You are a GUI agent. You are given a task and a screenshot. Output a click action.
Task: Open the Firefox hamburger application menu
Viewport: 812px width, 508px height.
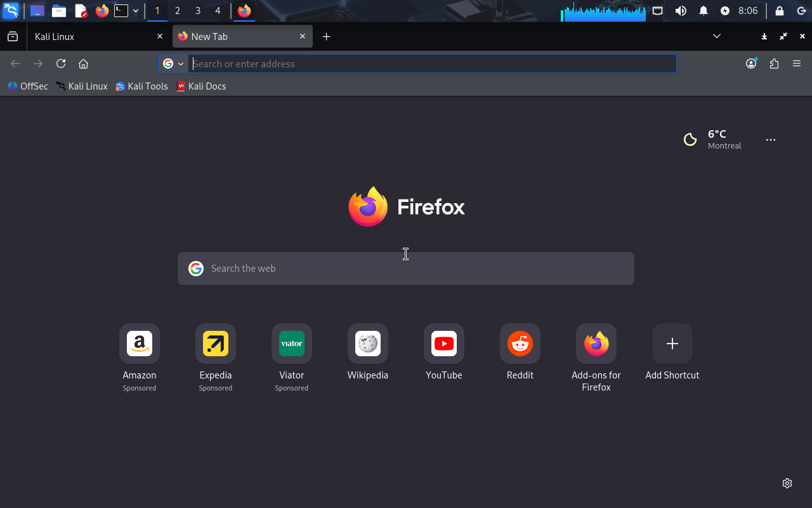point(797,63)
